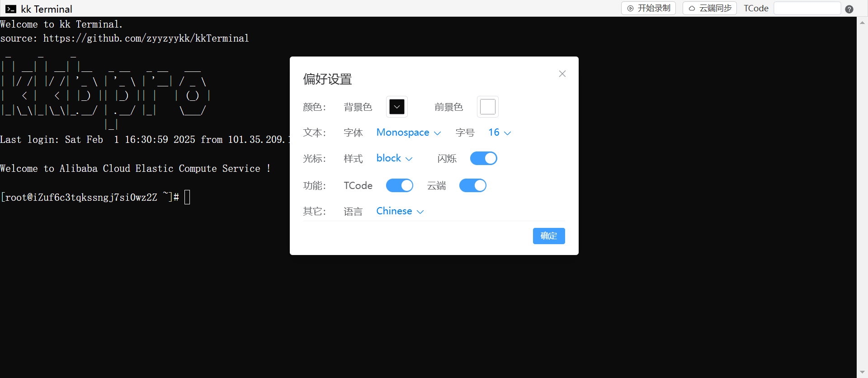Screen dimensions: 868x378
Task: Click the TCode label in header
Action: coord(756,8)
